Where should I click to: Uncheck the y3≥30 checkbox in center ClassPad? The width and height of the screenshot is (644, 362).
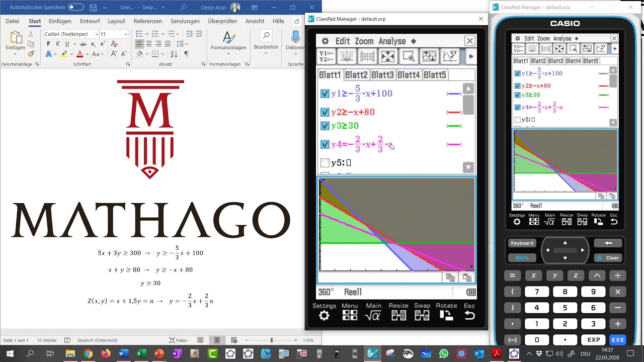pyautogui.click(x=325, y=126)
